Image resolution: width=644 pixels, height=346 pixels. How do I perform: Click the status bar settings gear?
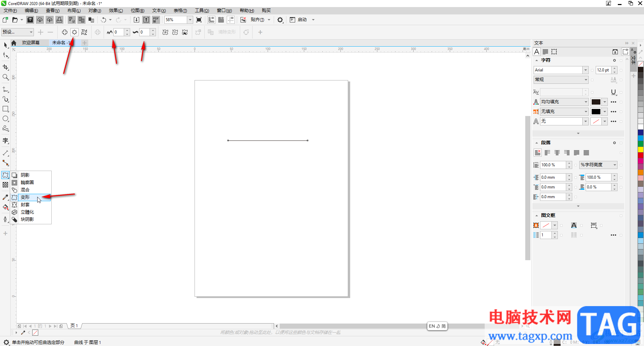[x=6, y=342]
